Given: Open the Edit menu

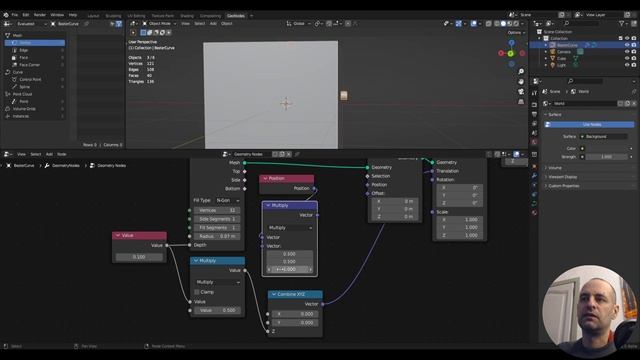Looking at the screenshot, I should tap(26, 15).
